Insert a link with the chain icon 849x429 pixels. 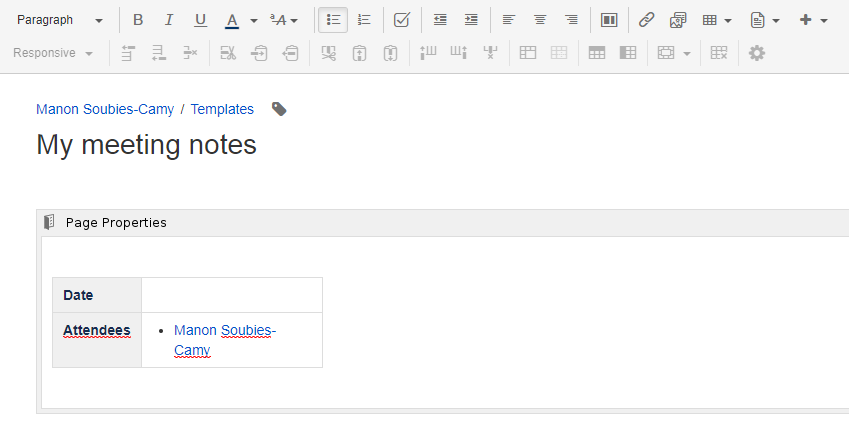(x=646, y=20)
